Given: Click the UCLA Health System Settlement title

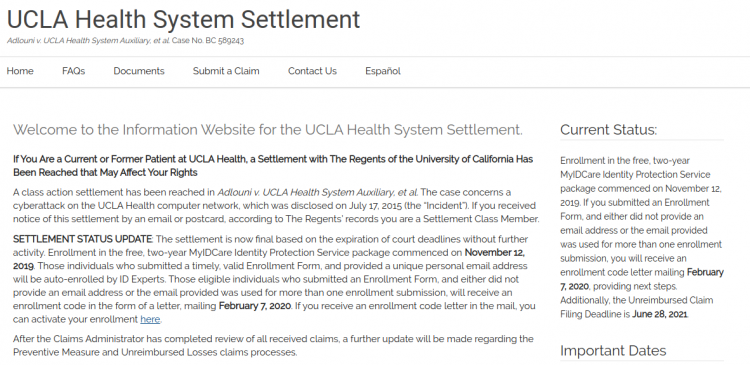Looking at the screenshot, I should (183, 19).
